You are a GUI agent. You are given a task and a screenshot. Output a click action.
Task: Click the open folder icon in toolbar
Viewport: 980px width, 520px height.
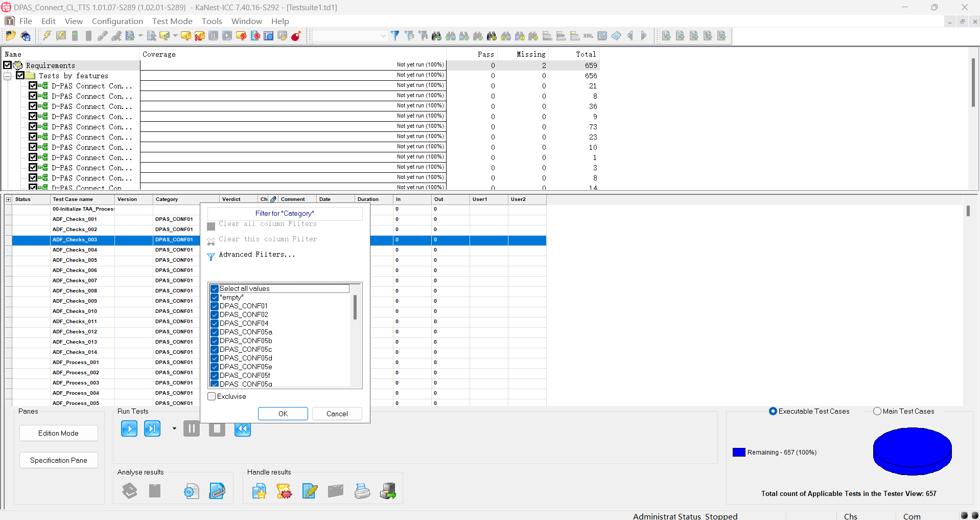tap(11, 36)
